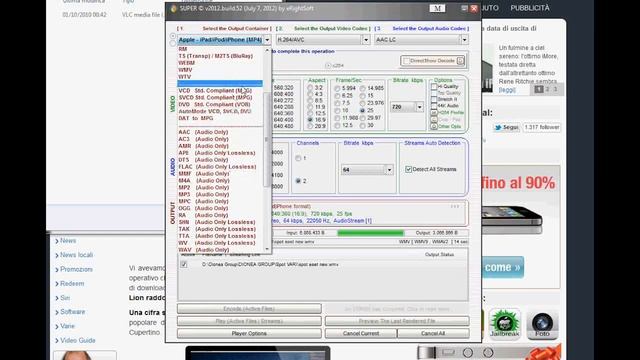Viewport: 640px width, 360px height.
Task: Click the container list scroll-up arrow
Action: [x=267, y=51]
